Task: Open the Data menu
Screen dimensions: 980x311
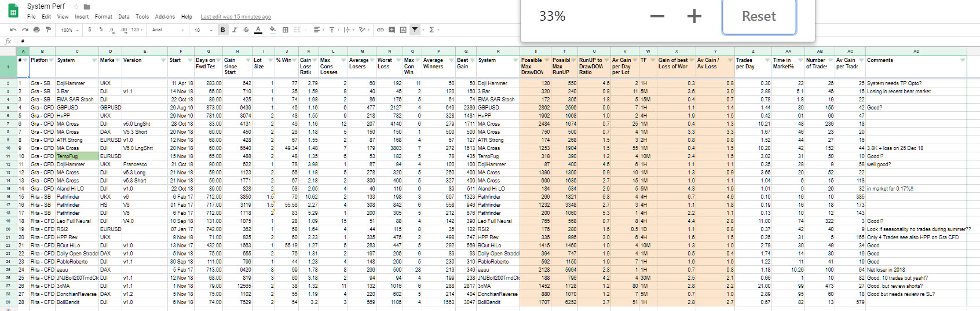Action: click(x=124, y=17)
